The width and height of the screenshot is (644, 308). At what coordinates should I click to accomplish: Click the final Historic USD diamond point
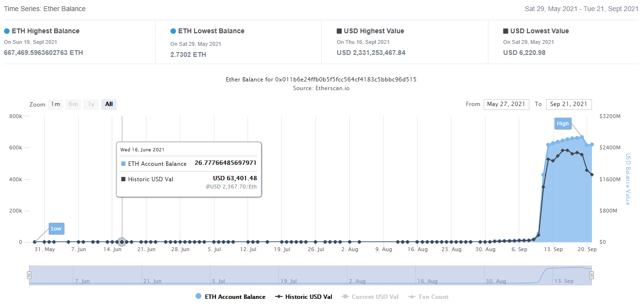[592, 174]
